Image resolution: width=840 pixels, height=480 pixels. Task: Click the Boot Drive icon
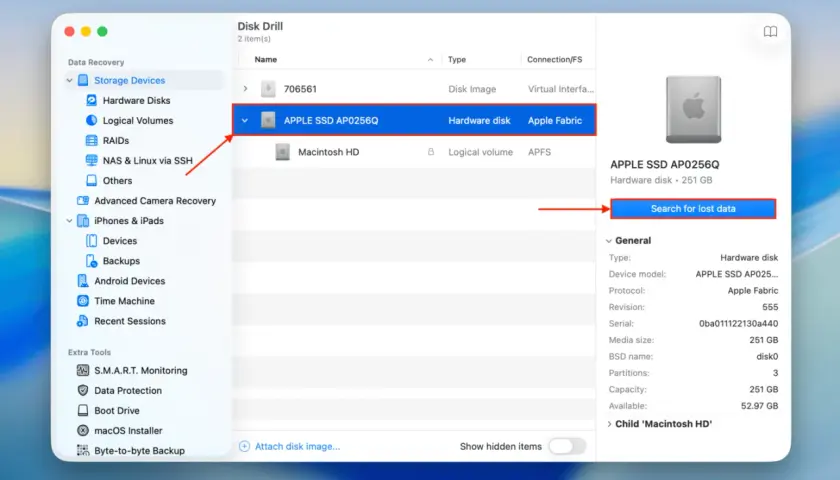(x=83, y=410)
